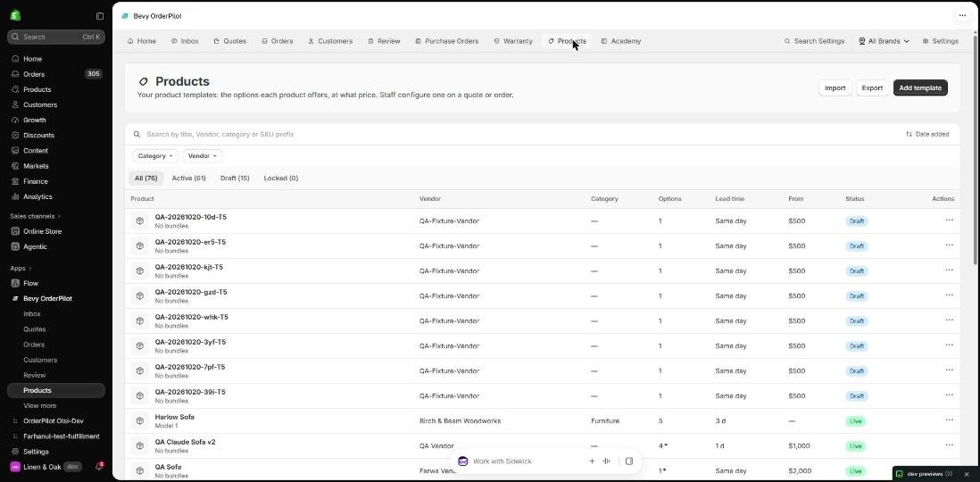Image resolution: width=980 pixels, height=482 pixels.
Task: Open Growth in the sidebar
Action: [x=35, y=120]
